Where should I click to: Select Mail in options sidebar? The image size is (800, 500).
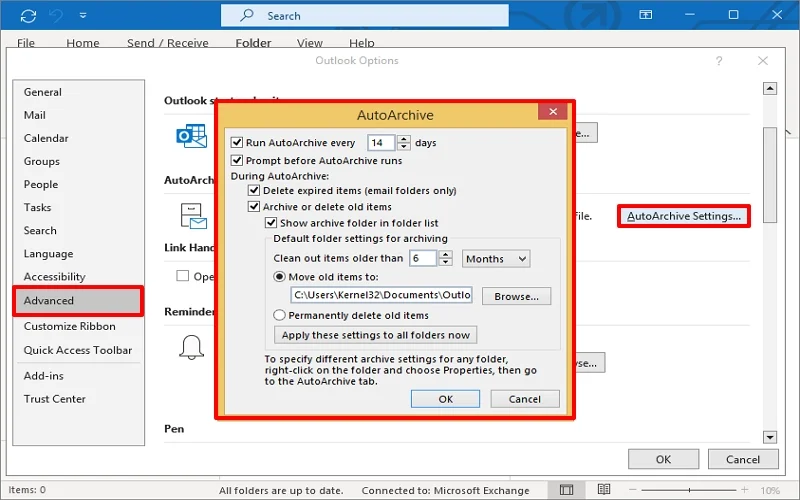[x=78, y=115]
